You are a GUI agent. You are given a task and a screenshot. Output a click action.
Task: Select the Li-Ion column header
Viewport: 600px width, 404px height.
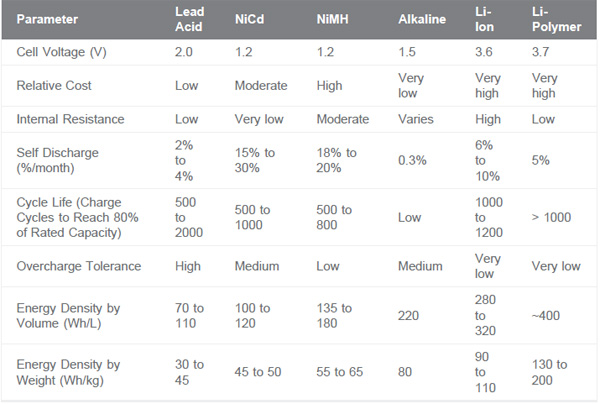pos(486,19)
